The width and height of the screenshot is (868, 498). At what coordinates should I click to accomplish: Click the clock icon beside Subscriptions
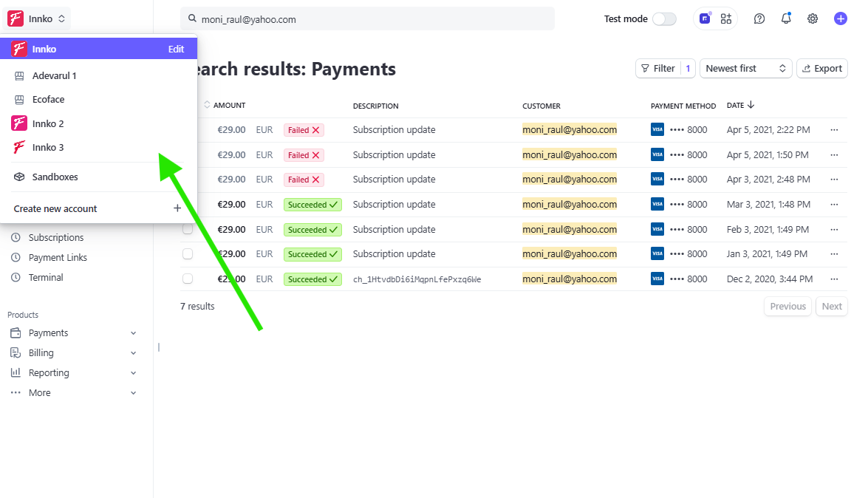[16, 238]
